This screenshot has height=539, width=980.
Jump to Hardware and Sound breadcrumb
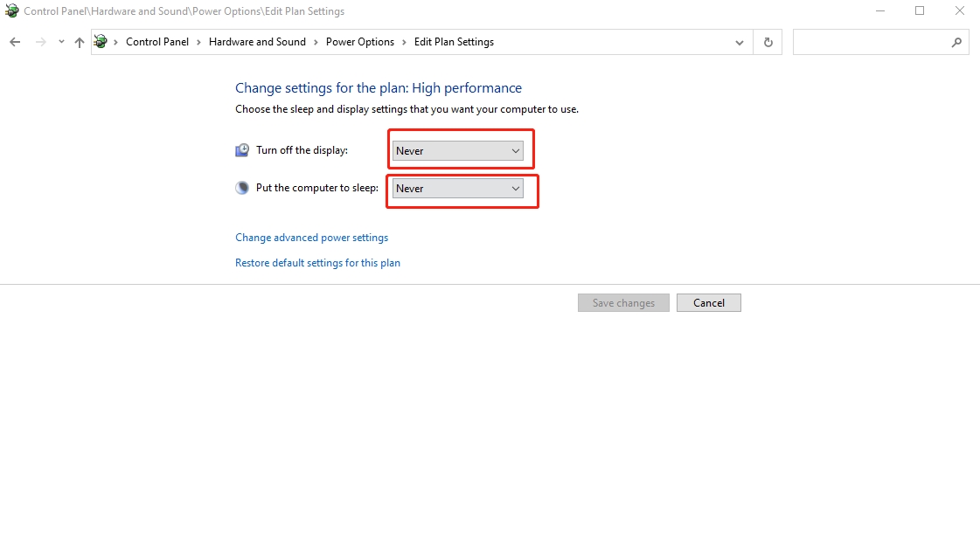click(257, 42)
